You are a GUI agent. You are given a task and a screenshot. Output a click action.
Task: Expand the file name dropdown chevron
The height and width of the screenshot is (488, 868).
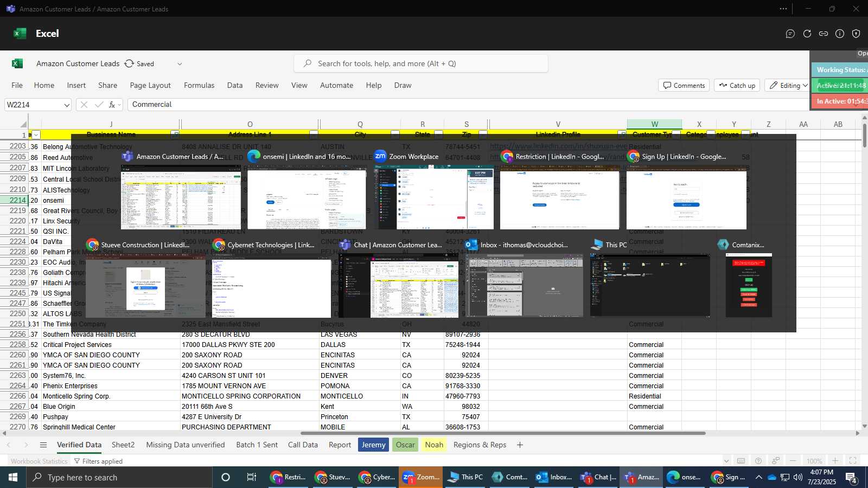[180, 64]
